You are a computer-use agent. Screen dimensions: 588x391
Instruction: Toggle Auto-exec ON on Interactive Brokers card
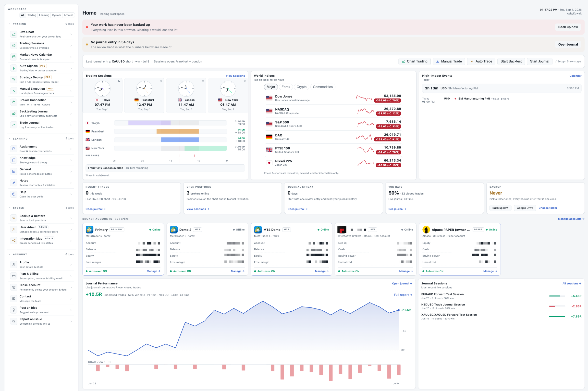tap(349, 271)
